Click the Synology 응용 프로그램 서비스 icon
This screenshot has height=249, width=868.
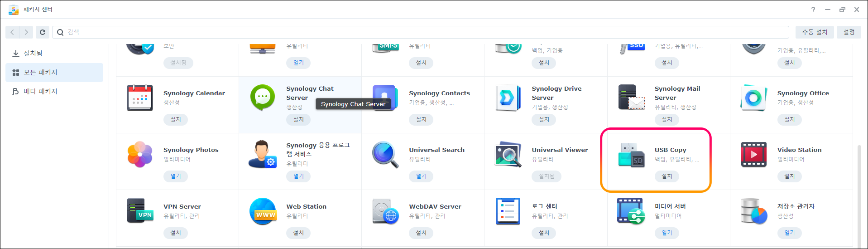point(263,154)
